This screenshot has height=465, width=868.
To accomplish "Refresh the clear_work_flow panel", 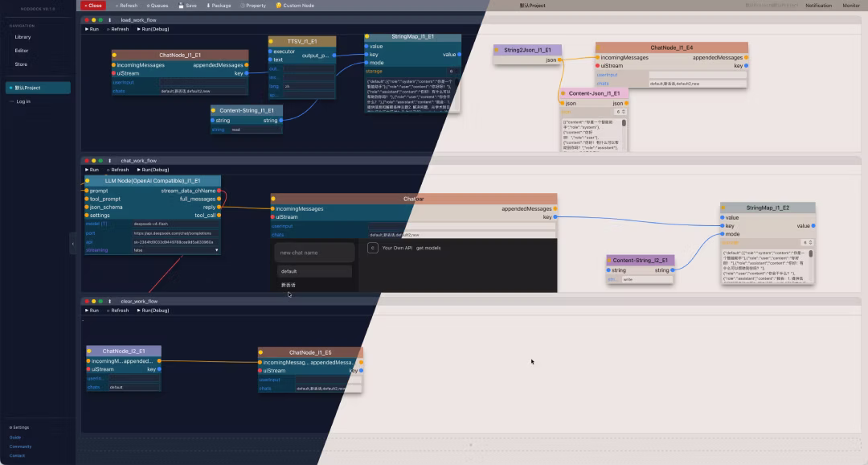I will (118, 311).
